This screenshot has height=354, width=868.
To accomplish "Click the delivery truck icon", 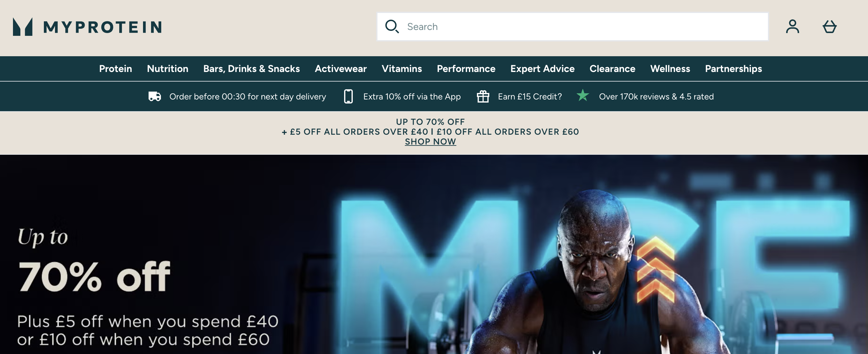I will [155, 96].
